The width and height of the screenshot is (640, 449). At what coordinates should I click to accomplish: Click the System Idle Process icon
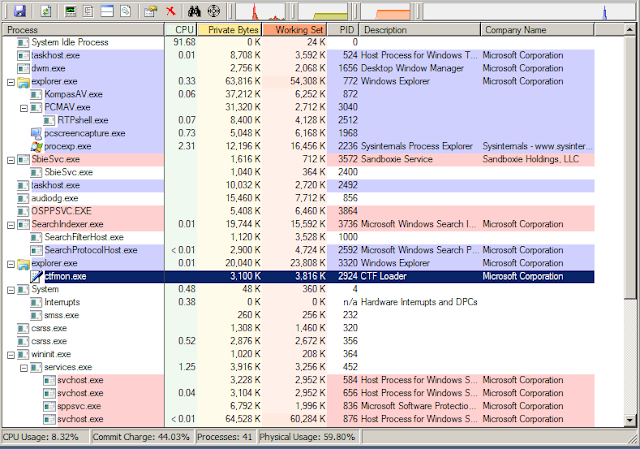point(23,42)
